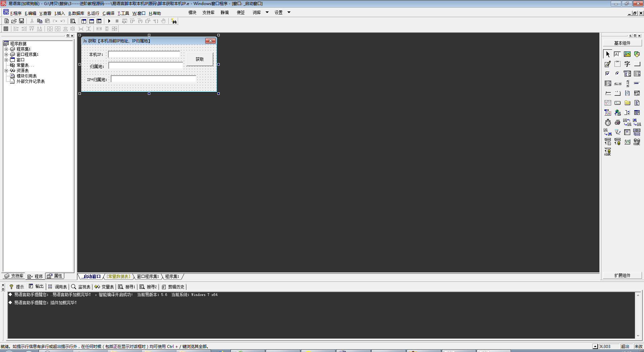Run the program with the play icon

[x=109, y=21]
